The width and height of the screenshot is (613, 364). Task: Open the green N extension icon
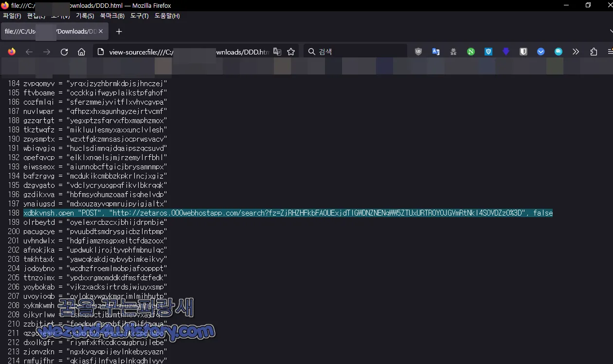[471, 52]
